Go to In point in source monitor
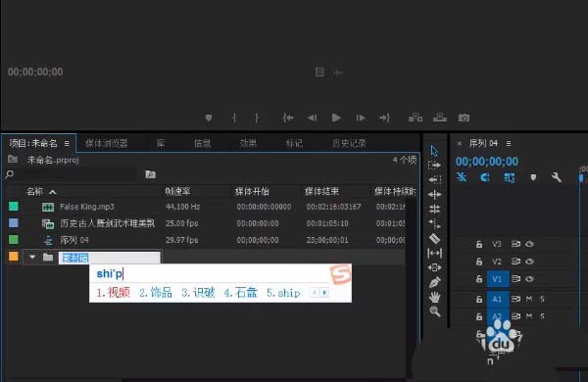 pyautogui.click(x=288, y=119)
